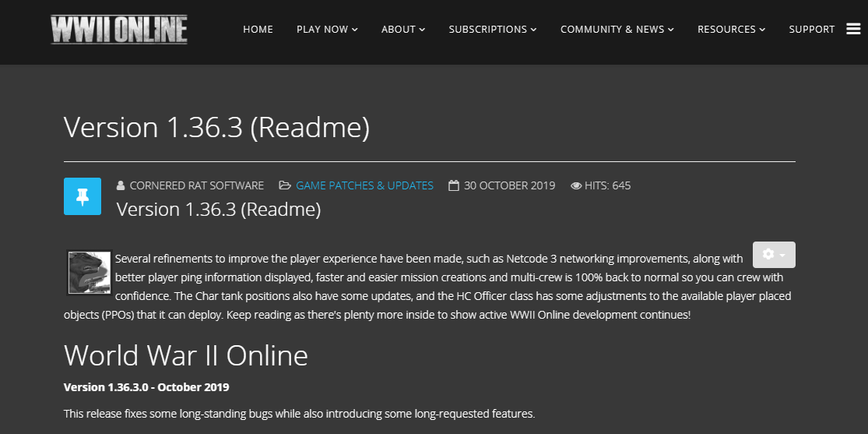Click the 30 October 2019 date text
Screen dimensions: 868x434
509,185
